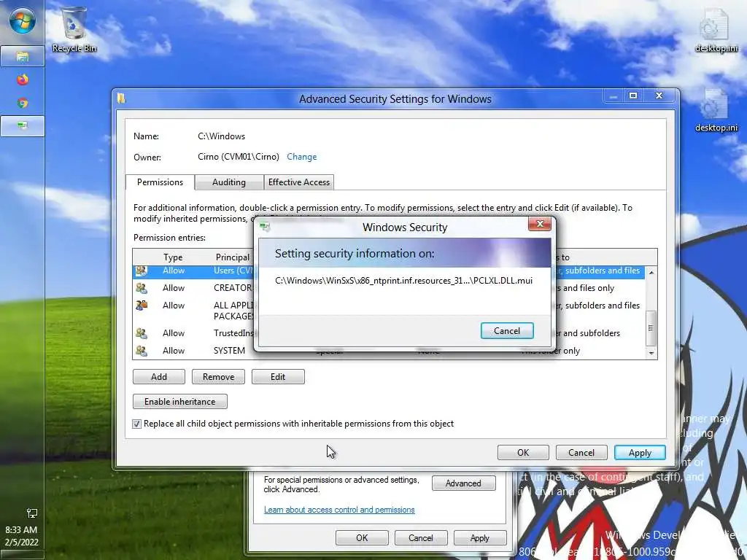
Task: Launch Chrome from the taskbar
Action: (23, 103)
